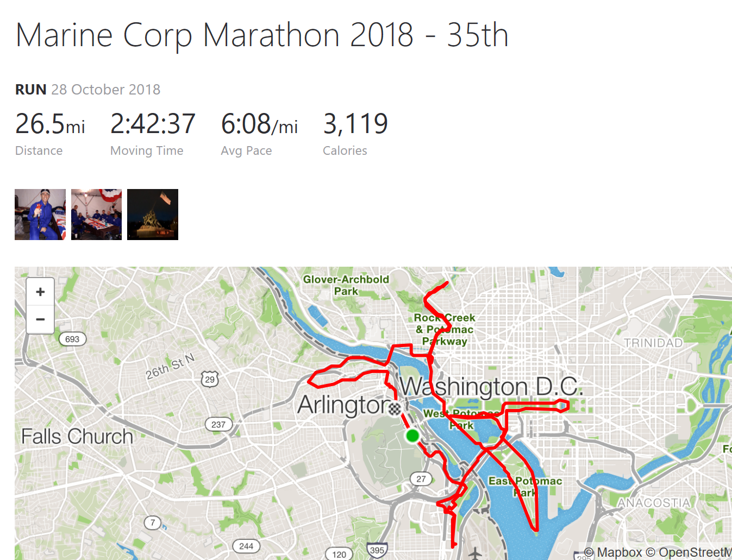Click the route 27 road shield
732x560 pixels.
(x=421, y=479)
